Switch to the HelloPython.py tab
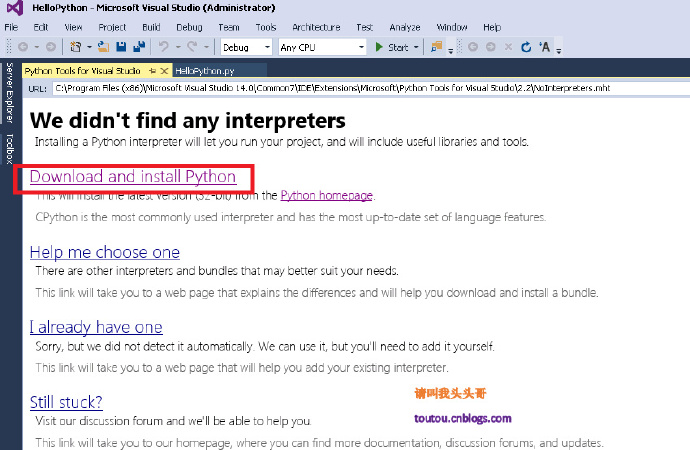The image size is (690, 450). (205, 71)
